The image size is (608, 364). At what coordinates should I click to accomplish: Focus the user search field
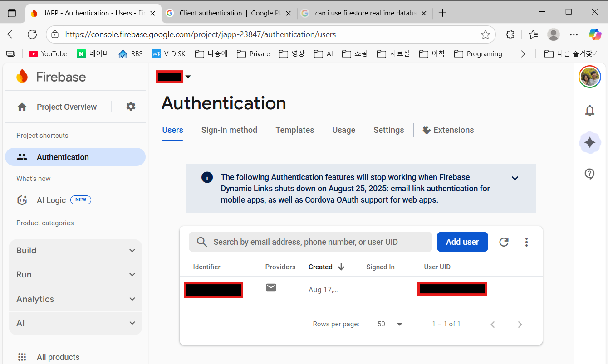point(310,242)
